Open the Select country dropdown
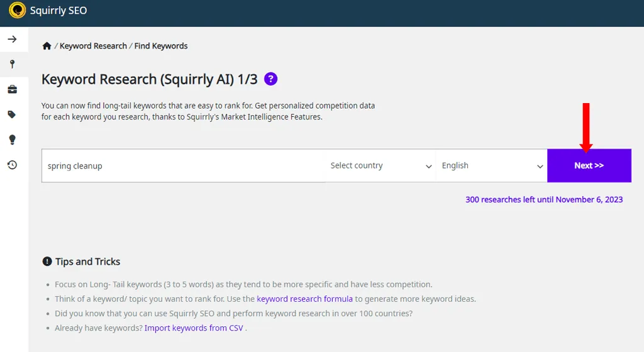 click(380, 166)
